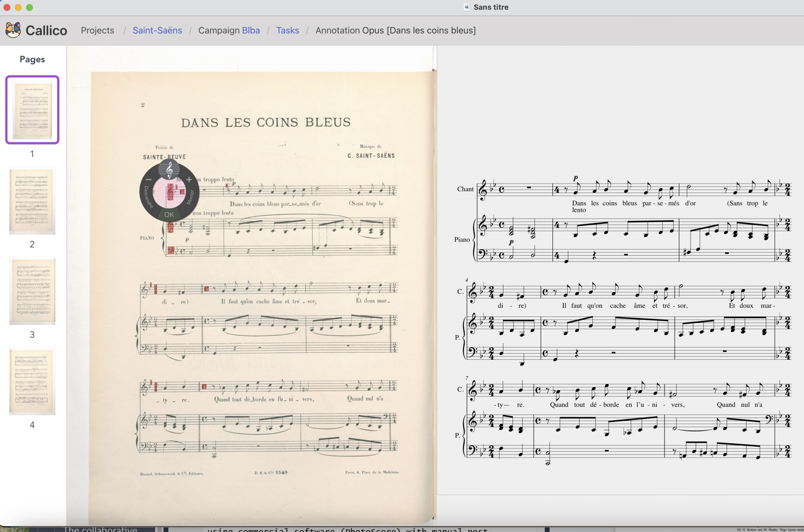Image resolution: width=804 pixels, height=532 pixels.
Task: Confirm the annotation with the OK button
Action: tap(169, 215)
